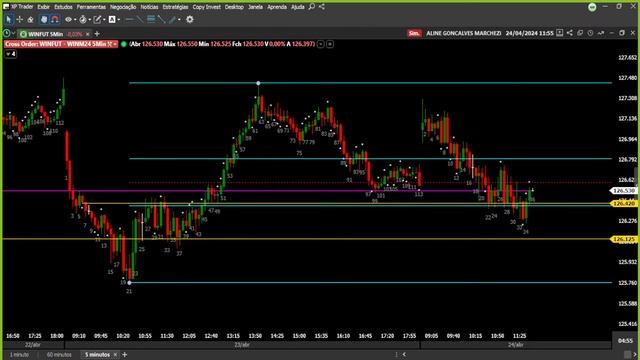Click the yellow 126.125 price level marker

tap(623, 239)
